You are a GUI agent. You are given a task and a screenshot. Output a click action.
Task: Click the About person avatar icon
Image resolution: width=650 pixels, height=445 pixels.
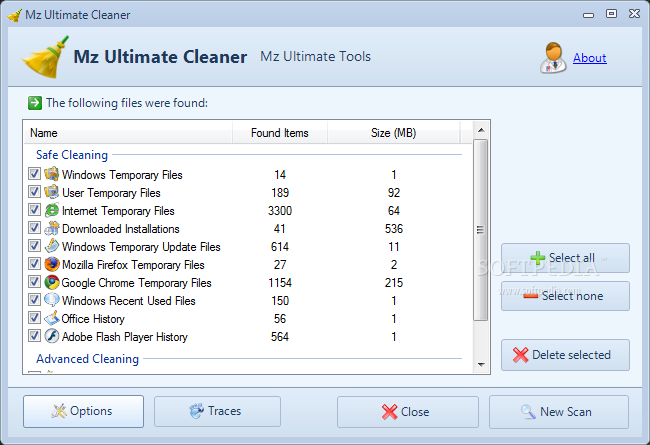[x=553, y=58]
